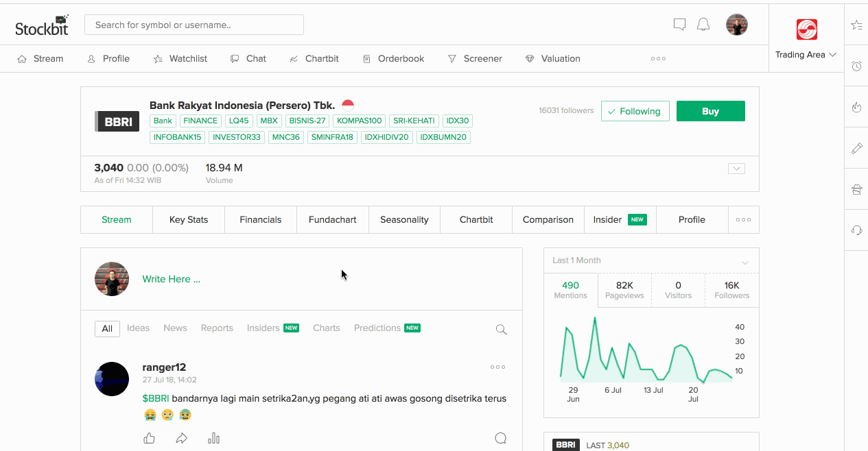
Task: Focus the symbol or username search field
Action: coord(194,25)
